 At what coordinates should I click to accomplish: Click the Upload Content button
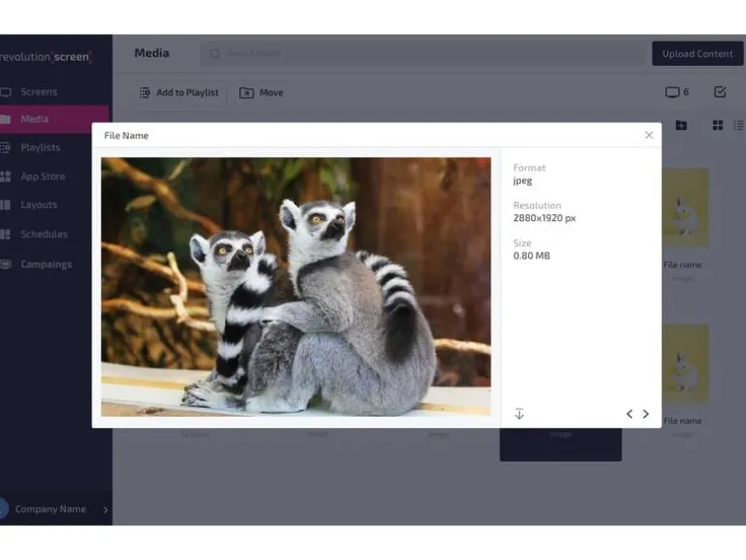click(x=697, y=53)
